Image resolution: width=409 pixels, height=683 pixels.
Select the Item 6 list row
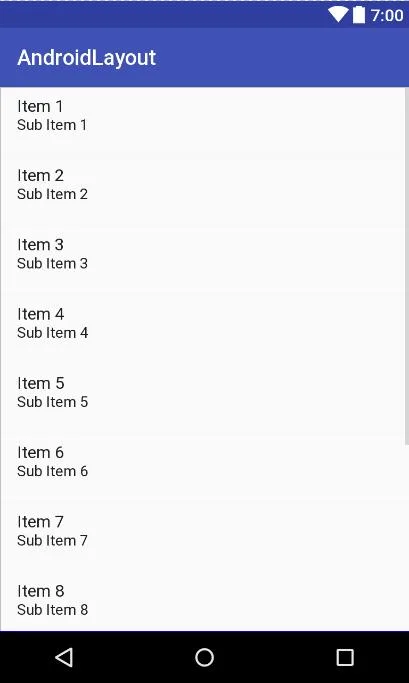pos(203,462)
